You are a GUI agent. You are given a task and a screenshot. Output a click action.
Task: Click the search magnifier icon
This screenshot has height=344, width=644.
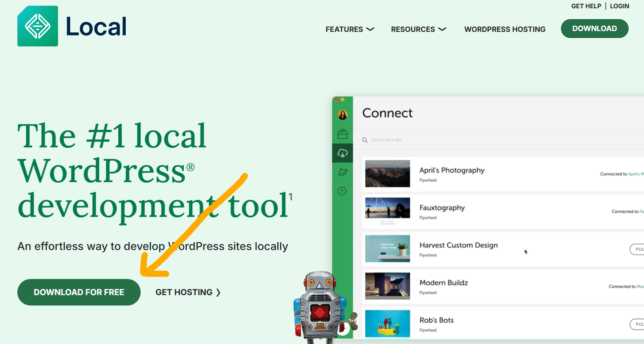point(365,140)
